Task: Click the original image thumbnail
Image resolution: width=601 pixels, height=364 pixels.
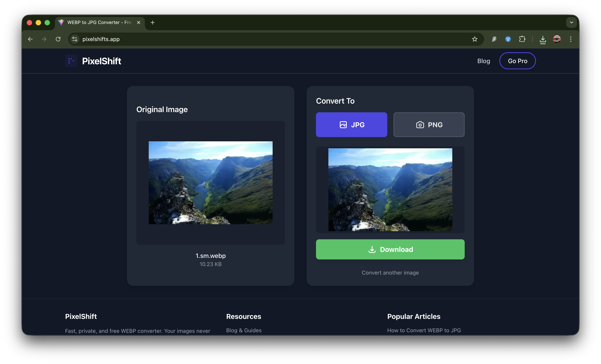Action: 210,183
